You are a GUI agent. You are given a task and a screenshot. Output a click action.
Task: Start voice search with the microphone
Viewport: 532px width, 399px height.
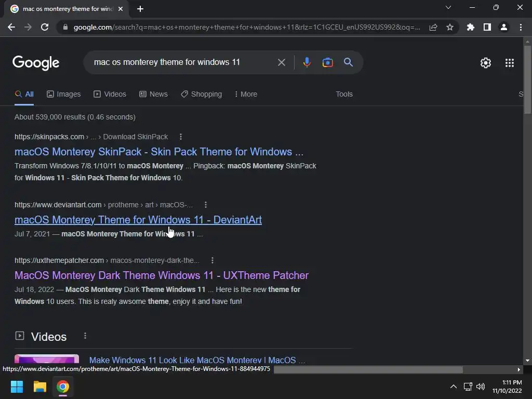coord(307,62)
